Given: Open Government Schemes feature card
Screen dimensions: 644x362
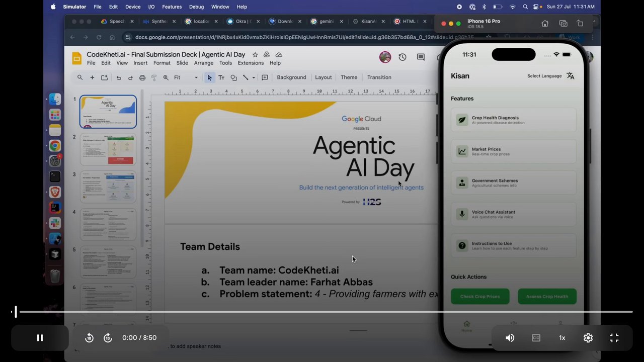Looking at the screenshot, I should click(x=513, y=183).
